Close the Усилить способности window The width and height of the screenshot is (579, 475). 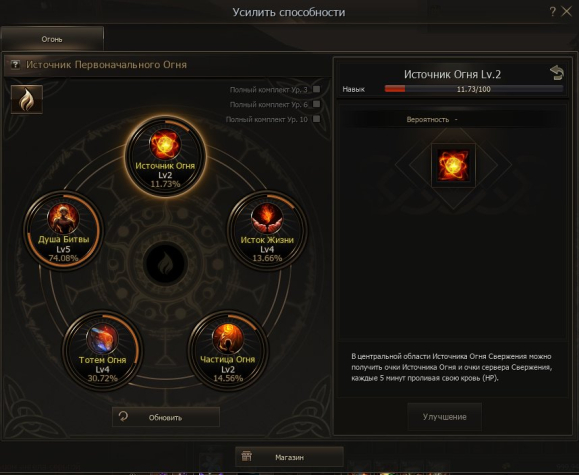pos(566,11)
